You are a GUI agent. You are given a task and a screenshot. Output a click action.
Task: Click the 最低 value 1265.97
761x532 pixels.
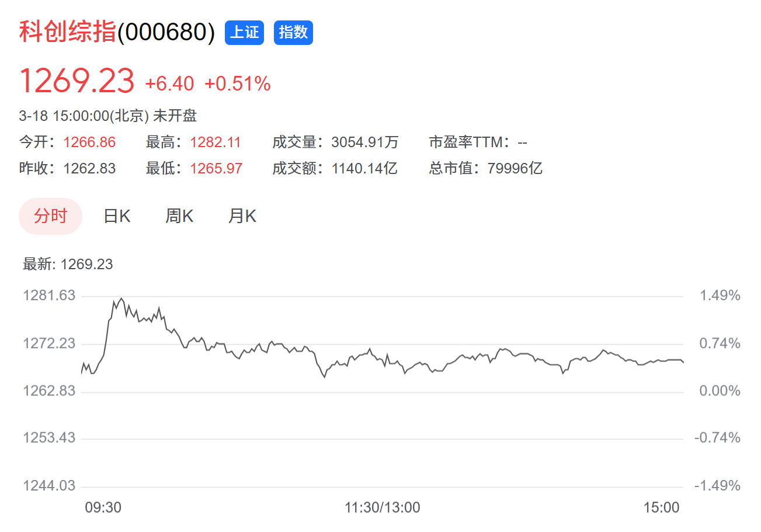[216, 169]
